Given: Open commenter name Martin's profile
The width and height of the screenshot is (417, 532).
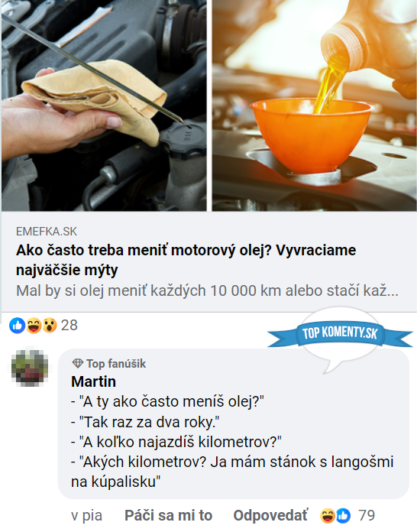Looking at the screenshot, I should pos(94,381).
